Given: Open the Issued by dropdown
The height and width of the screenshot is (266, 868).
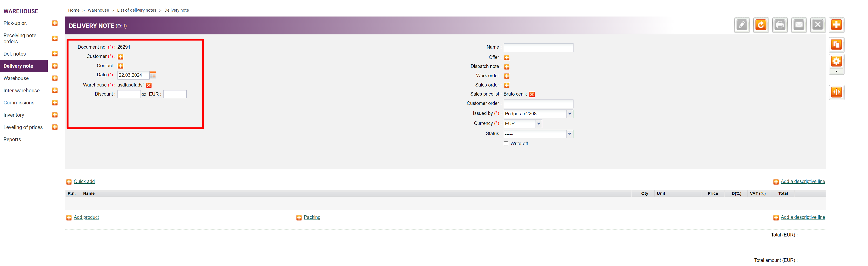Looking at the screenshot, I should [570, 114].
